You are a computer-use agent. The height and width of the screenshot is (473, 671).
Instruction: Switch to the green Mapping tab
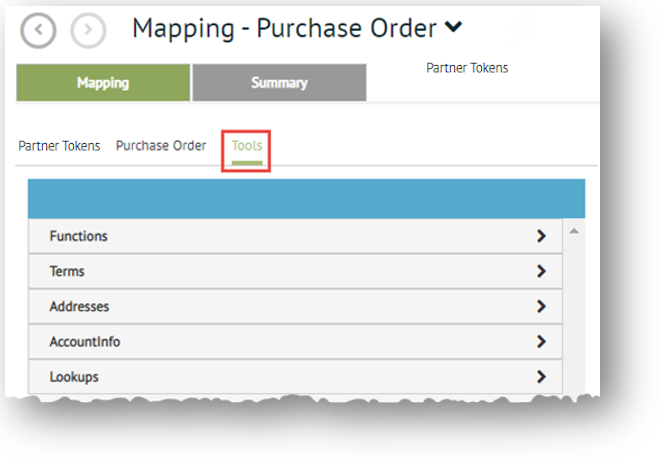coord(103,83)
